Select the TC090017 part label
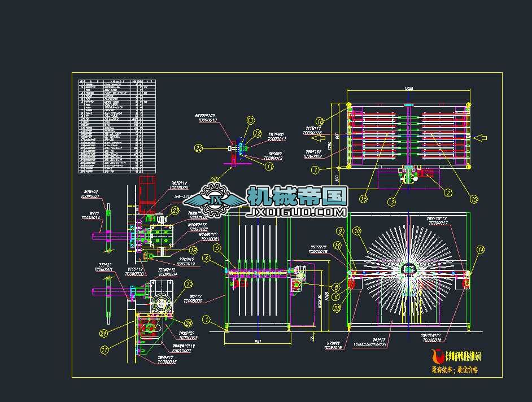This screenshot has width=532, height=402. [438, 223]
